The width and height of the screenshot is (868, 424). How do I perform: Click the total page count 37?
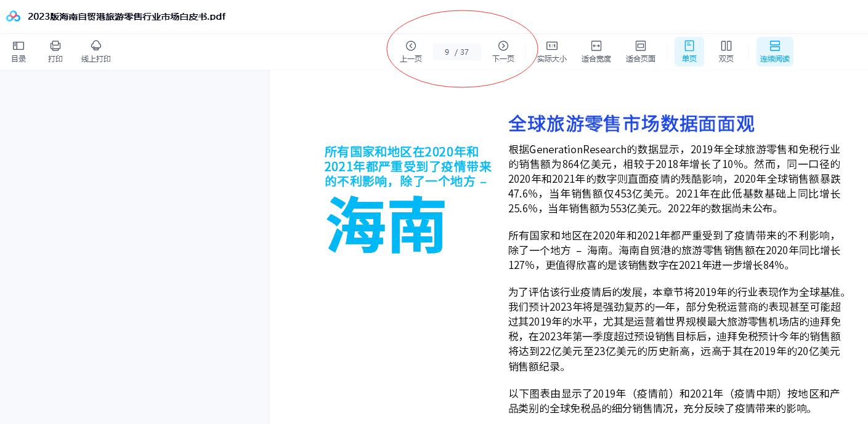(464, 52)
